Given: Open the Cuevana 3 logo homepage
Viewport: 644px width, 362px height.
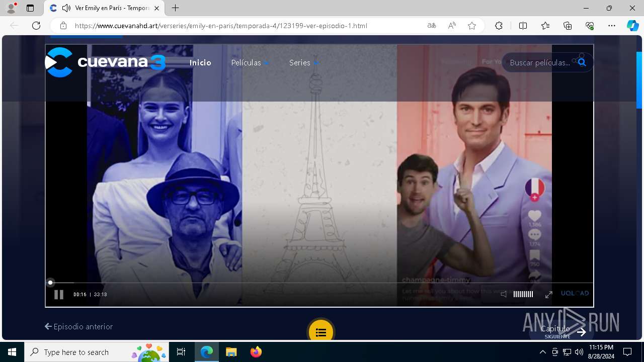Looking at the screenshot, I should coord(105,62).
